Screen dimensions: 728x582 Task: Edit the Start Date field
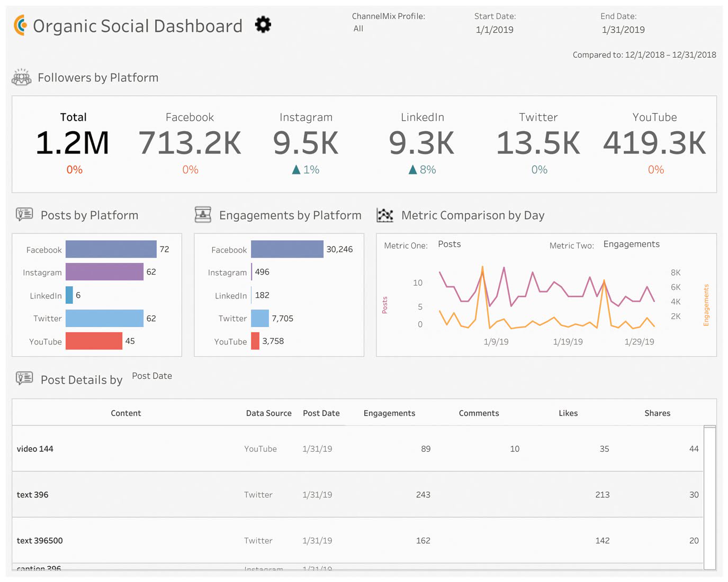click(x=495, y=30)
